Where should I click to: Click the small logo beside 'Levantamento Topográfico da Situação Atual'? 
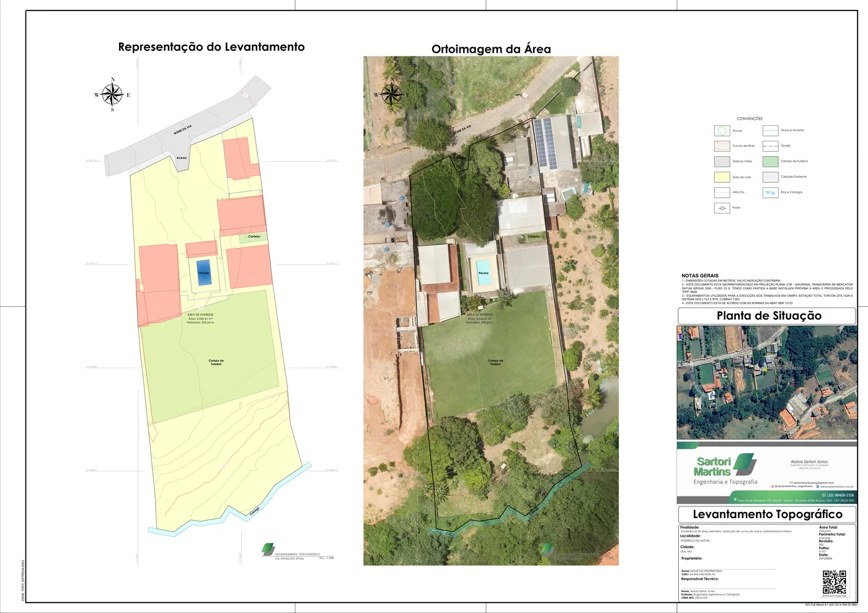click(x=268, y=549)
